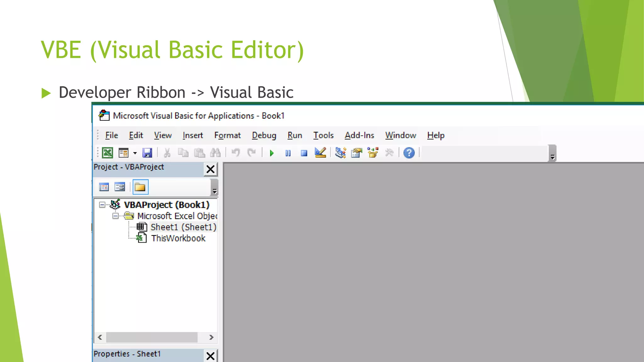Open Properties Window toolbar icon
This screenshot has width=644, height=362.
pyautogui.click(x=357, y=153)
